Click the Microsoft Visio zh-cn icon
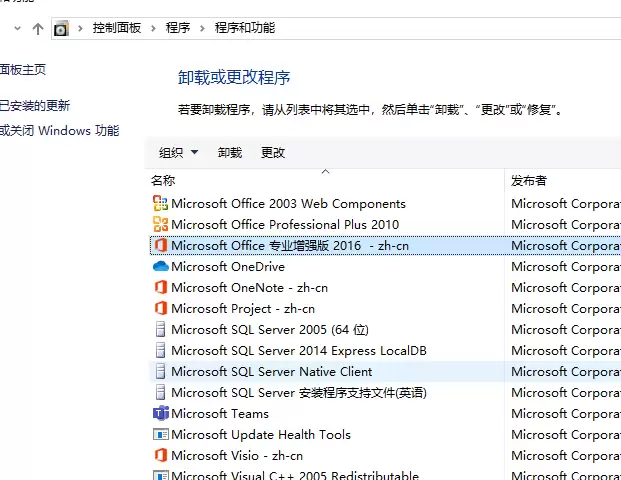The width and height of the screenshot is (621, 480). coord(160,455)
